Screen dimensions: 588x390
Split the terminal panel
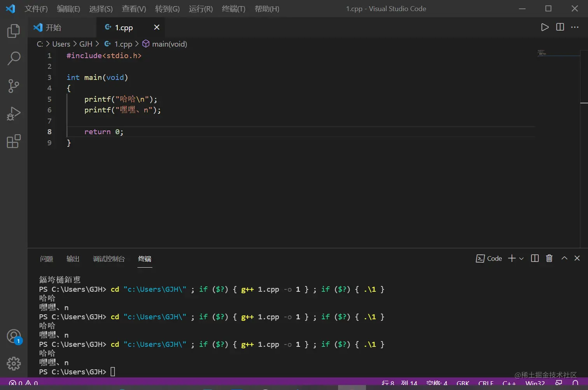tap(535, 258)
